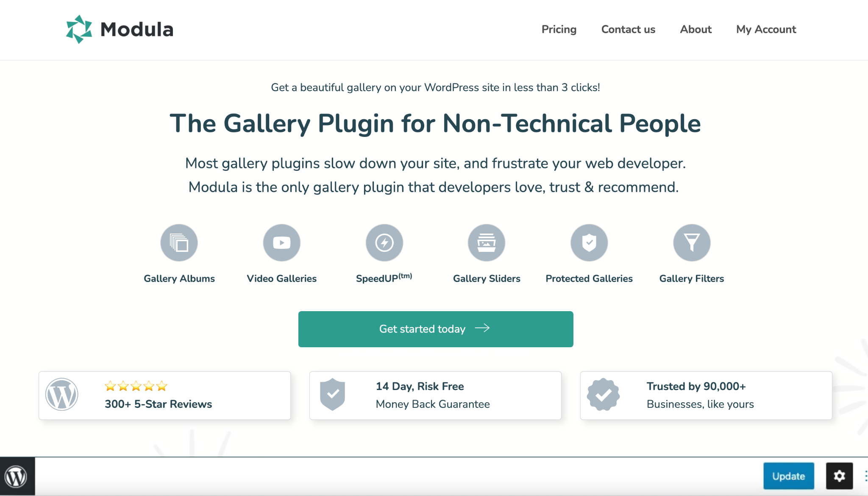
Task: Click the five gold stars rating
Action: tap(136, 386)
